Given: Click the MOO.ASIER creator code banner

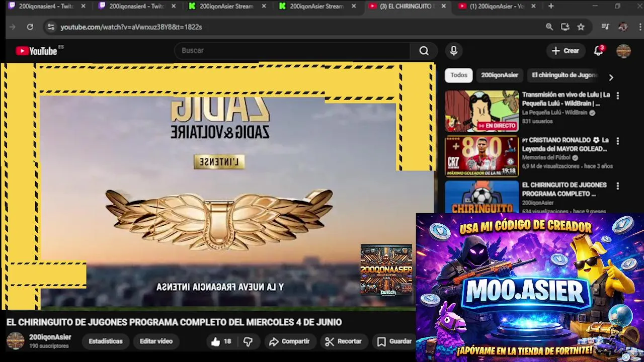Looking at the screenshot, I should (x=530, y=287).
